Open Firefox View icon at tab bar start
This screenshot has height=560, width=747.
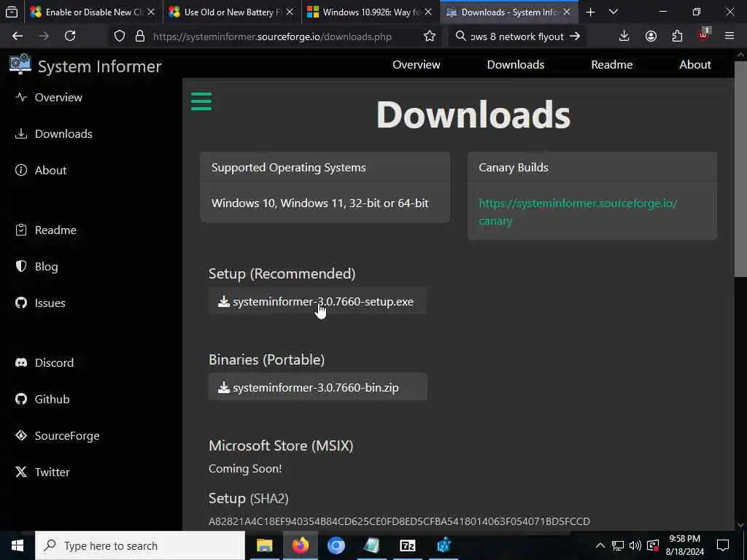(x=12, y=12)
